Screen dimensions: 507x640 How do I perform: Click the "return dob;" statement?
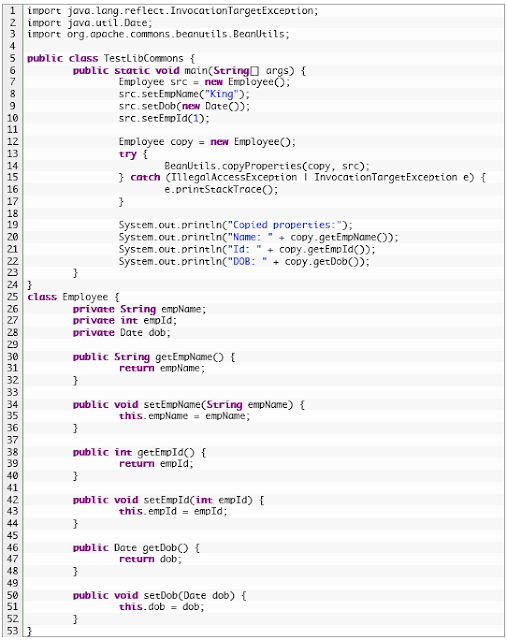pos(150,559)
